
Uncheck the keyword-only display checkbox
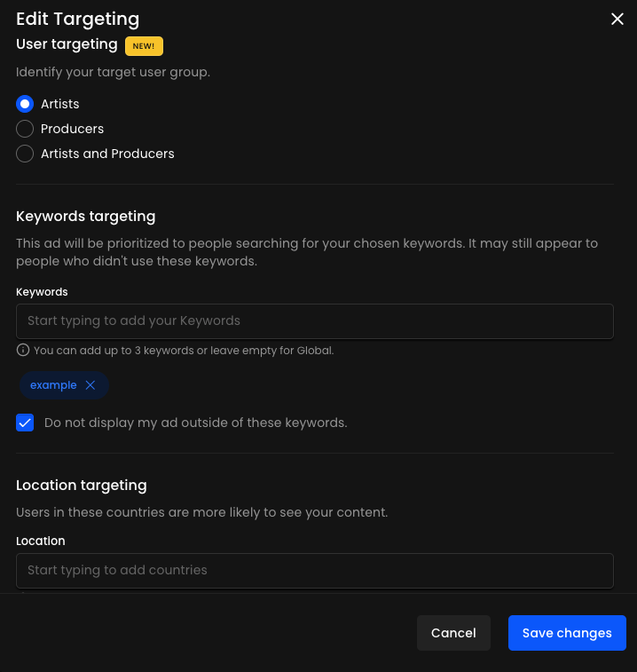coord(25,423)
